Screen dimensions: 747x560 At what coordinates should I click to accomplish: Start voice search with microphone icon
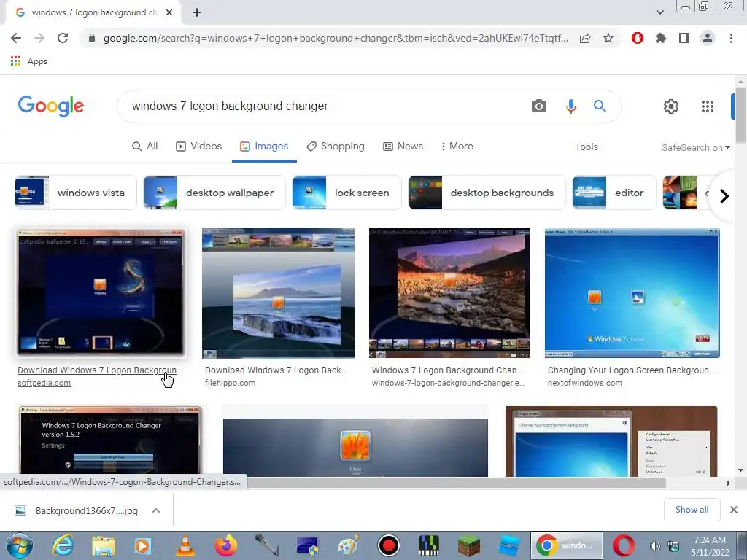point(570,106)
